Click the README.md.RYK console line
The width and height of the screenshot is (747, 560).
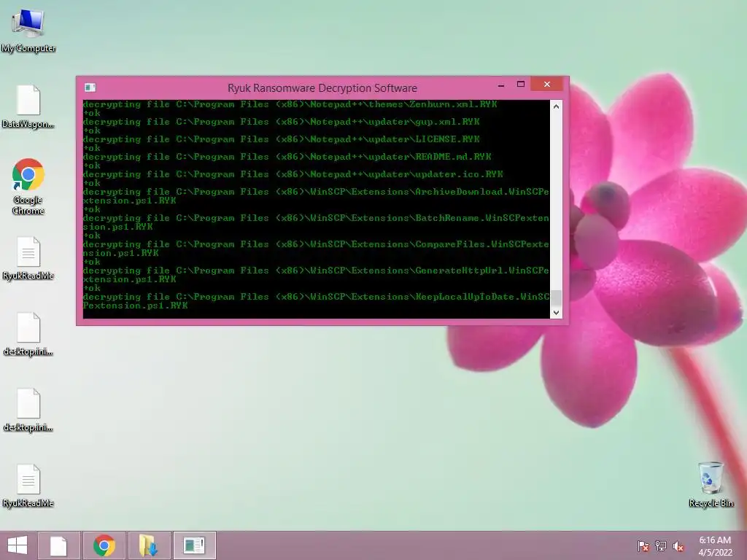(x=287, y=157)
